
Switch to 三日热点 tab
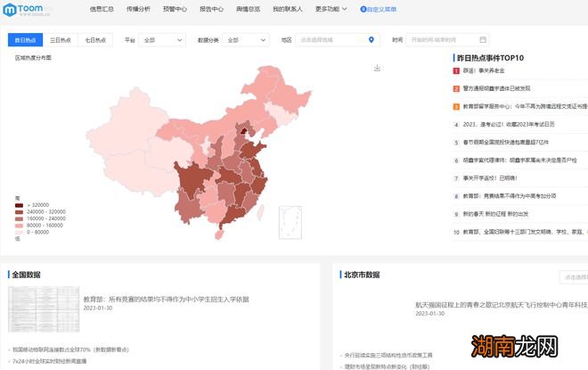coord(61,40)
